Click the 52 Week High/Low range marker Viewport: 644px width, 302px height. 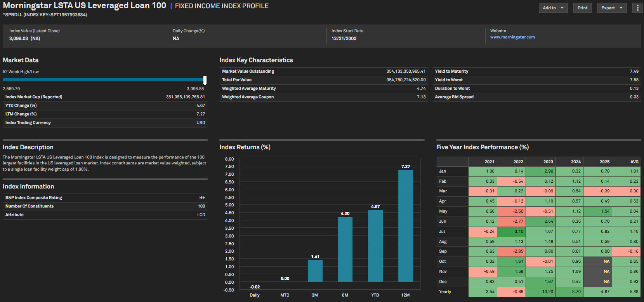click(x=205, y=80)
